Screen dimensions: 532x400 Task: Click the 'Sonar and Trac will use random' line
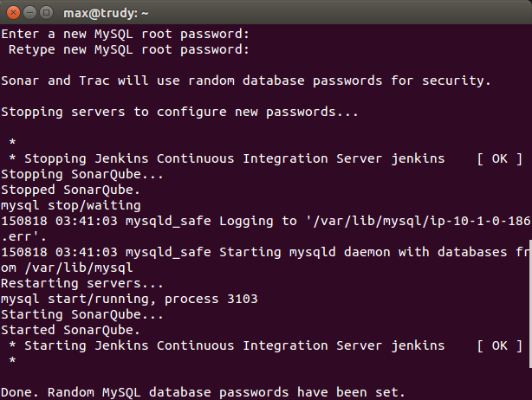click(x=246, y=81)
